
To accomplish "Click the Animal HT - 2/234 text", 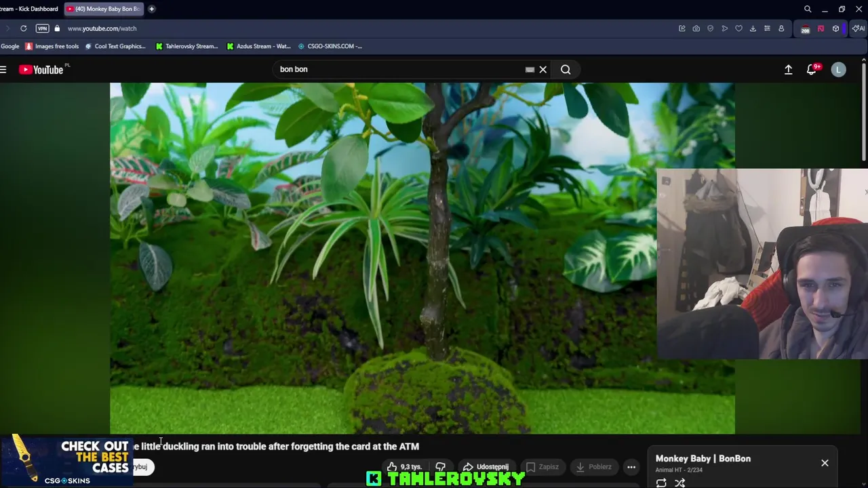I will point(679,470).
